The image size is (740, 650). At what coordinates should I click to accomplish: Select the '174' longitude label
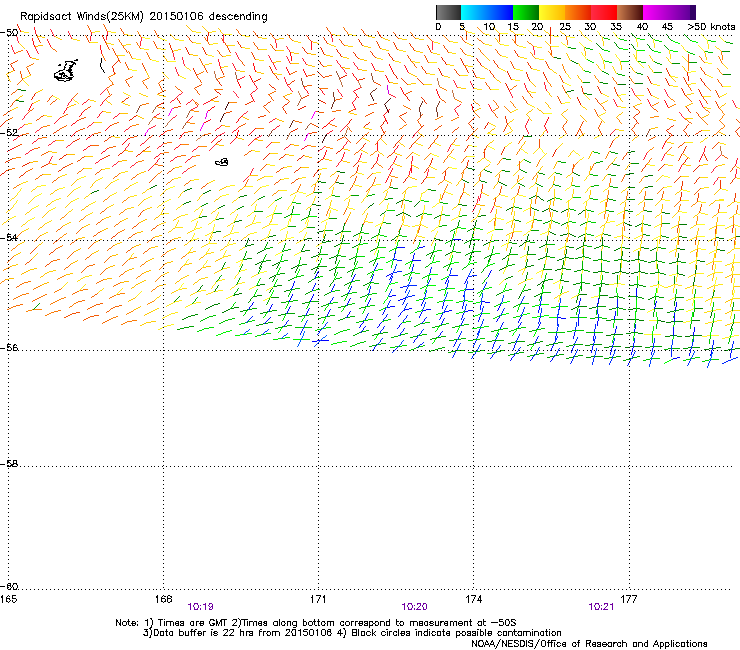(473, 599)
